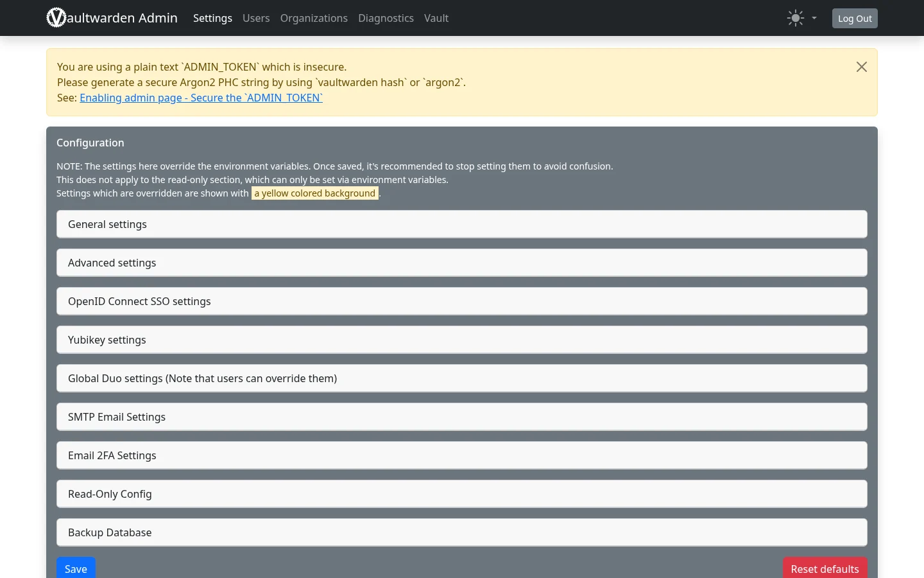Image resolution: width=924 pixels, height=578 pixels.
Task: Open the Enabling admin page link
Action: click(201, 98)
